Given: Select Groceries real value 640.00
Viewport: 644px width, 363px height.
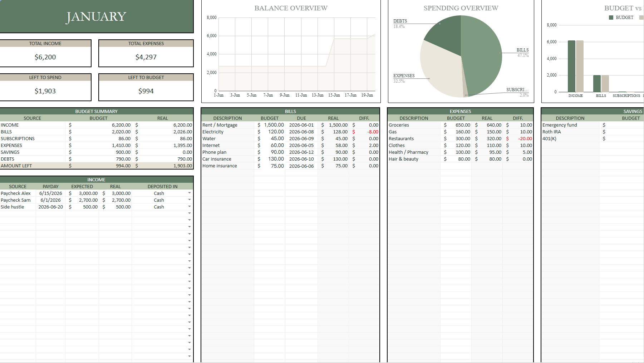Looking at the screenshot, I should click(x=487, y=125).
